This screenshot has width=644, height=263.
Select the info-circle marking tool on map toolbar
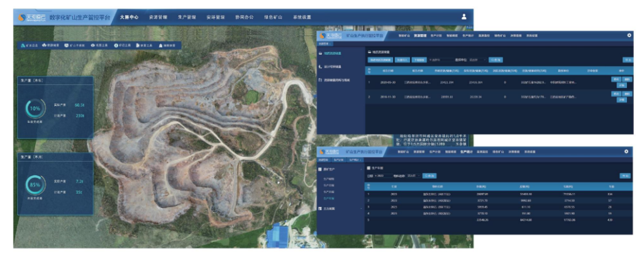[123, 45]
